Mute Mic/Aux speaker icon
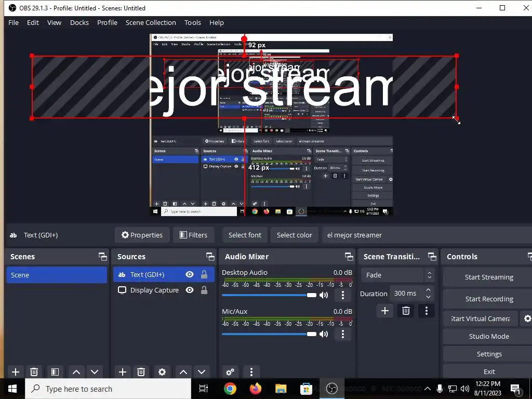This screenshot has width=532, height=399. tap(324, 334)
